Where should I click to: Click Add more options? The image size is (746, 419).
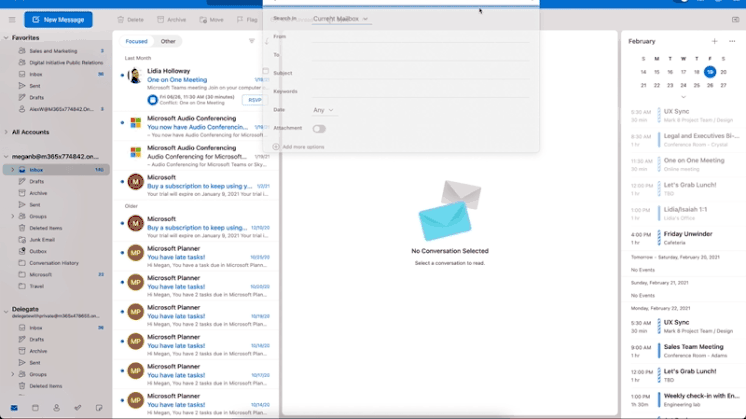(298, 146)
